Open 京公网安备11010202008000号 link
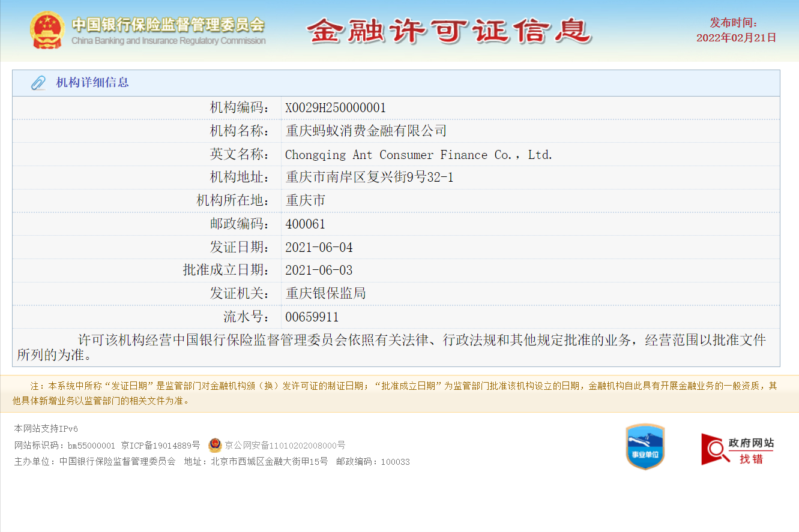This screenshot has width=799, height=532. 285,446
